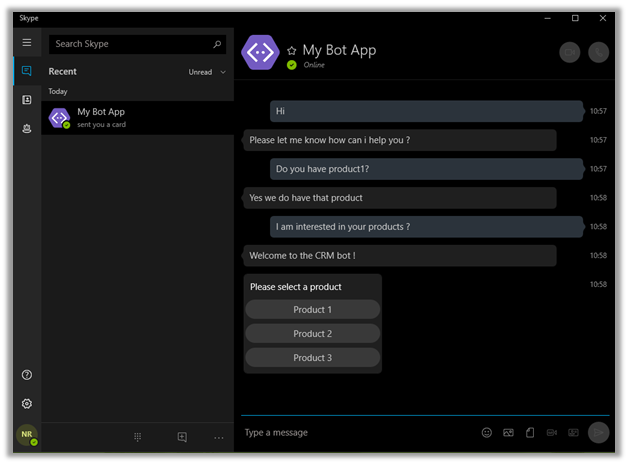Click the Search Skype field
This screenshot has height=465, width=628.
[x=130, y=44]
